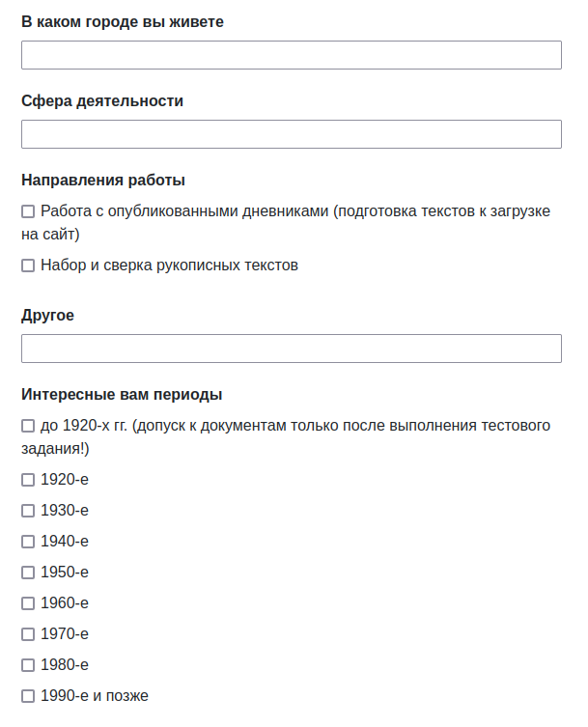Click the 'Другое' text input box

tap(291, 349)
